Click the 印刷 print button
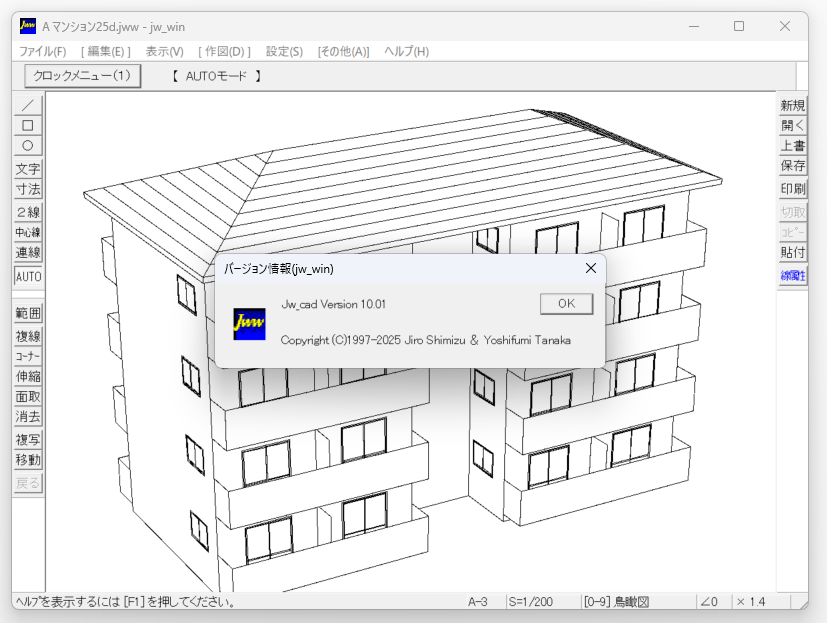The height and width of the screenshot is (623, 827). point(792,187)
